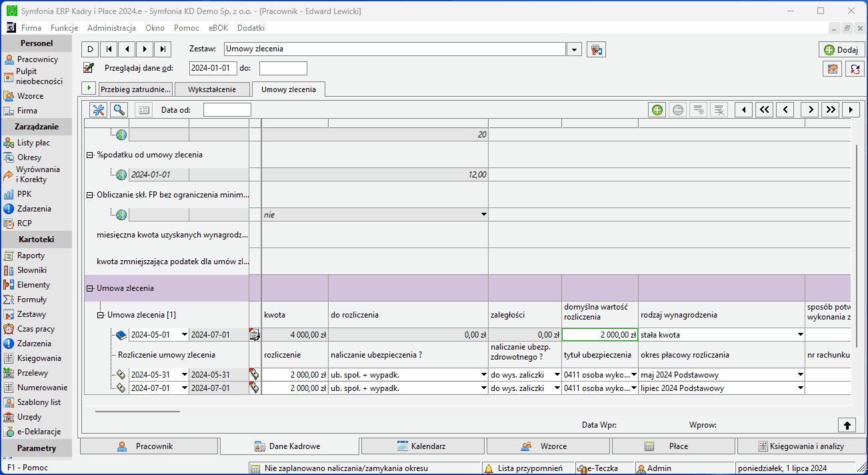Open Raporty in Kartoteki sidebar

coord(24,256)
